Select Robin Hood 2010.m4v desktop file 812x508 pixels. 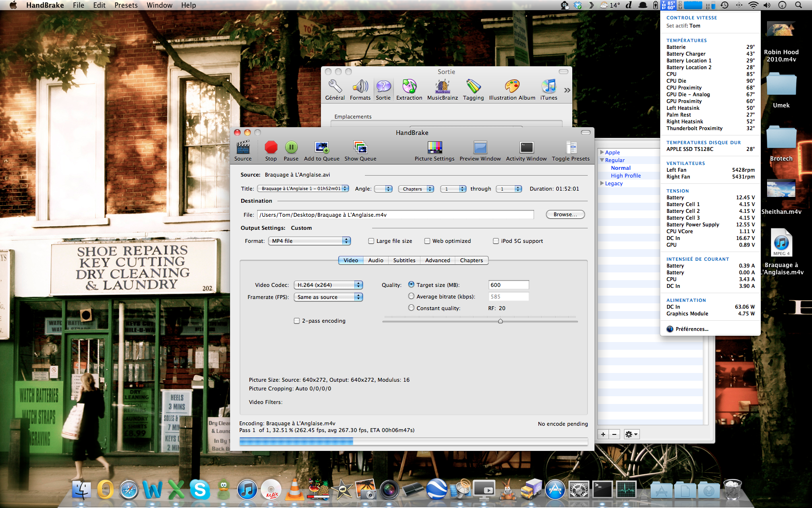pyautogui.click(x=781, y=42)
